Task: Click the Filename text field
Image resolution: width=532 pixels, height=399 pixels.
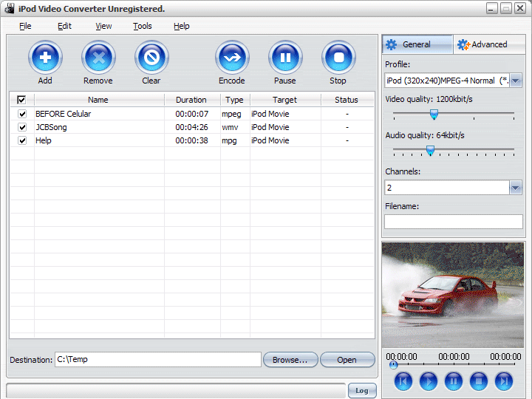Action: coord(453,221)
